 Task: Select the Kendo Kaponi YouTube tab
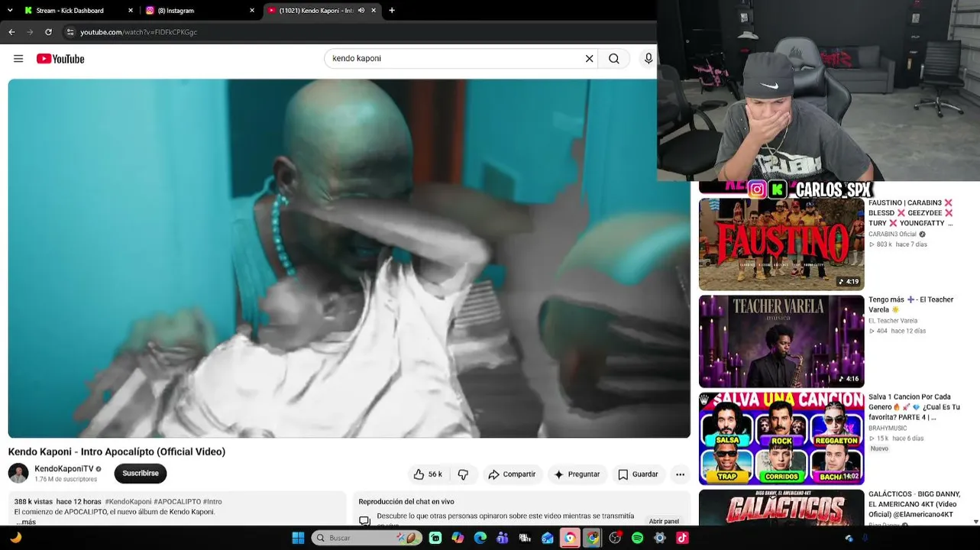(x=322, y=11)
